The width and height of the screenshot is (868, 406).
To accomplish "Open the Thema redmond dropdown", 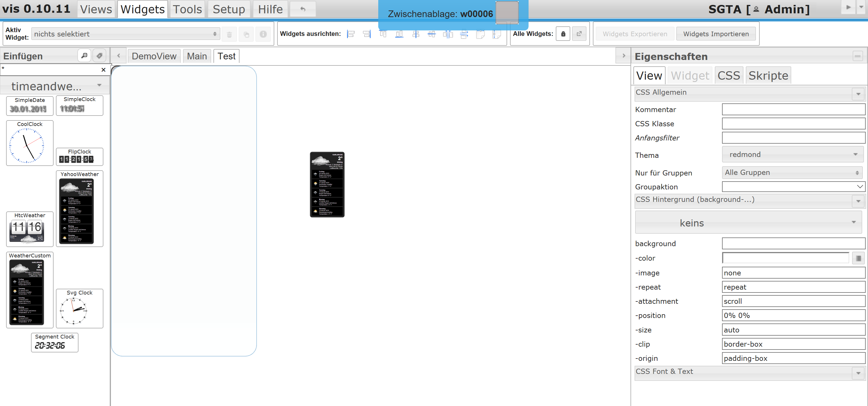I will click(x=792, y=154).
